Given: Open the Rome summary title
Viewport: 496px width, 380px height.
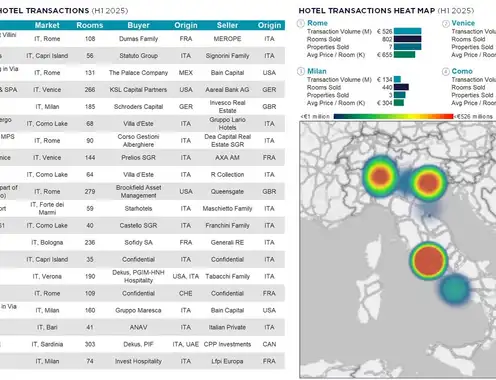Looking at the screenshot, I should [x=317, y=23].
